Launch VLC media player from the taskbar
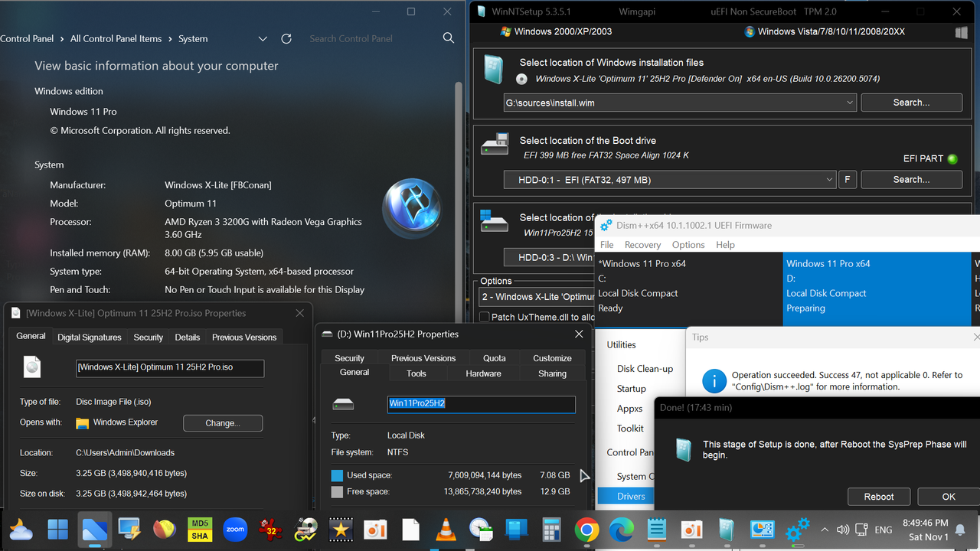Viewport: 980px width, 551px height. tap(446, 529)
